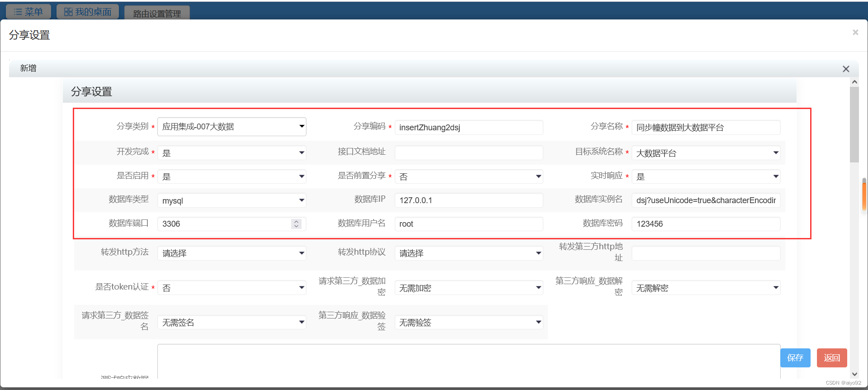The width and height of the screenshot is (868, 390).
Task: Open the 菜单 menu button
Action: coord(28,12)
